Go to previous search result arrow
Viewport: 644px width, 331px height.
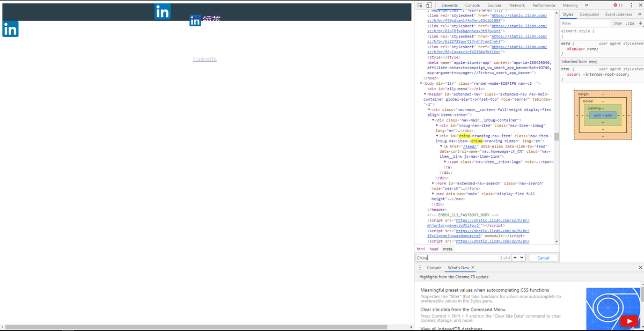click(516, 258)
